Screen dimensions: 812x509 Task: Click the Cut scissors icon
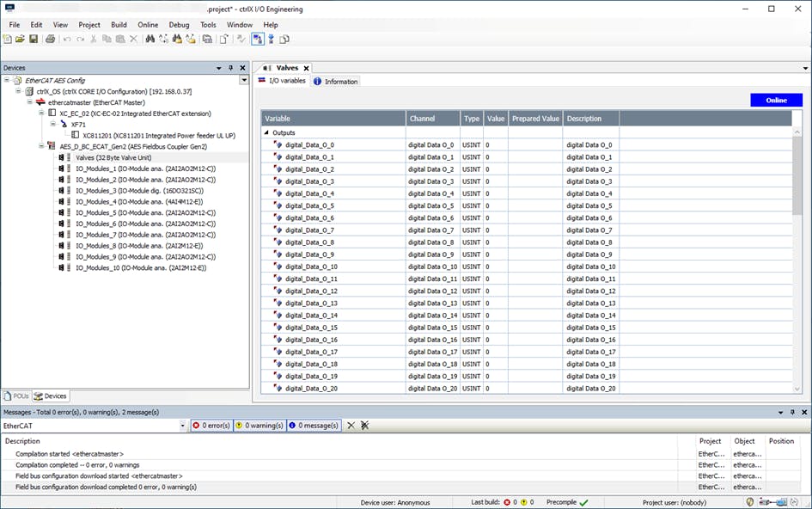tap(94, 39)
